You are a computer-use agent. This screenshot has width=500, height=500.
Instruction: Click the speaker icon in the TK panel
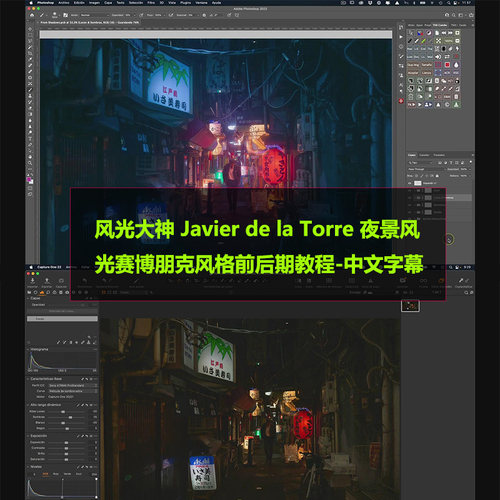[x=438, y=57]
